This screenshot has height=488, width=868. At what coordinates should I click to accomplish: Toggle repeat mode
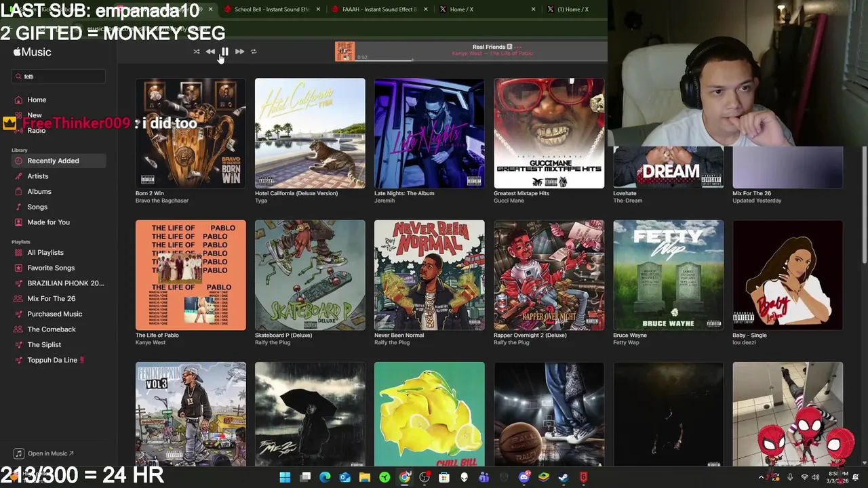pyautogui.click(x=254, y=52)
